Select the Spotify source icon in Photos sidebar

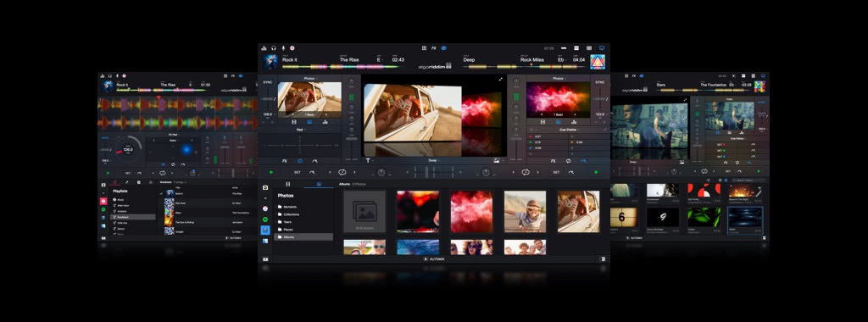(x=265, y=219)
